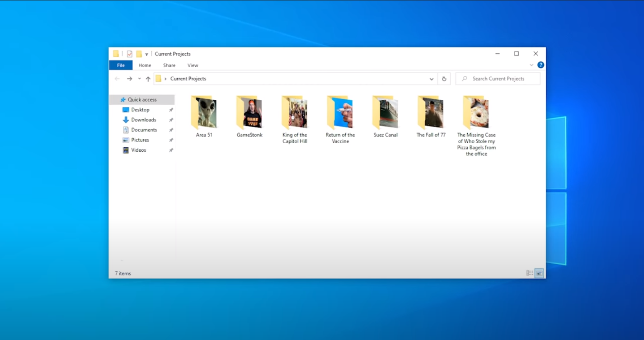Click The Fall of 77 label text
The height and width of the screenshot is (340, 644).
pos(431,135)
